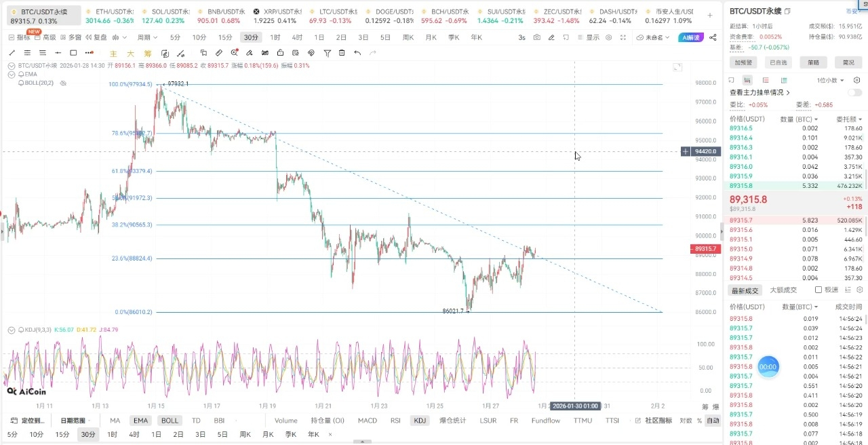Toggle the 查看主力挂单情况 switch
868x445 pixels.
pos(854,92)
